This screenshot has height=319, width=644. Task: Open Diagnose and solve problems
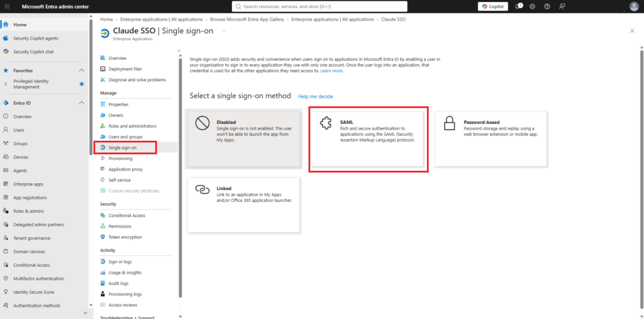pyautogui.click(x=138, y=80)
